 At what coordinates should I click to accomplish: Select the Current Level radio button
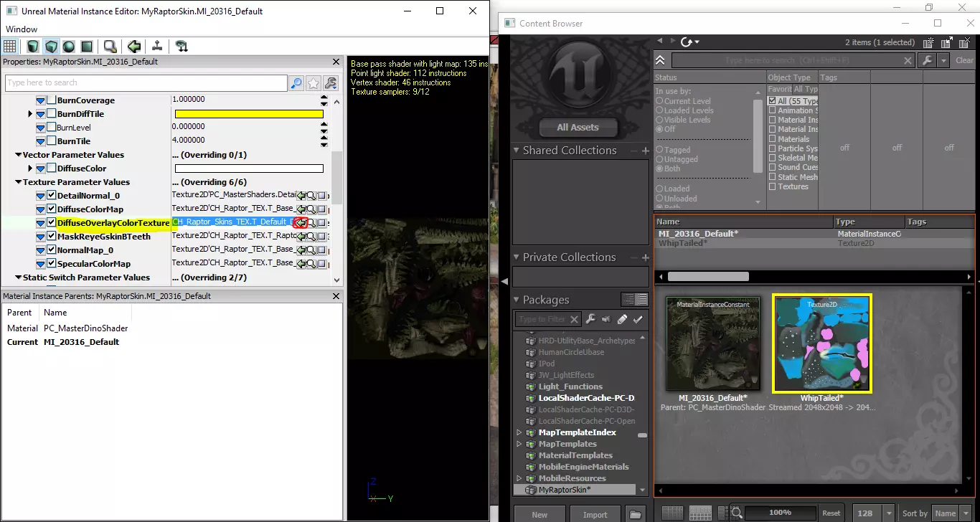point(659,101)
